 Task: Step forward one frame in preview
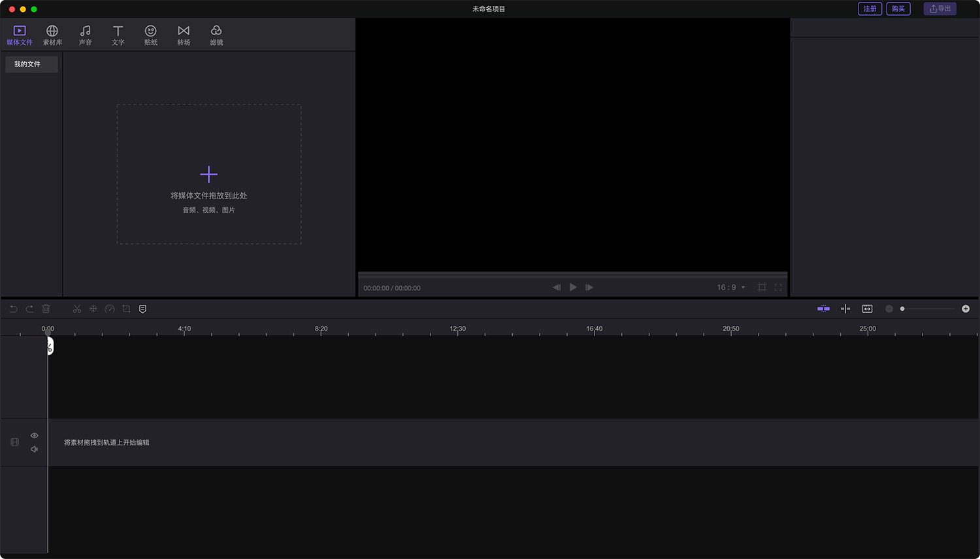(x=589, y=287)
